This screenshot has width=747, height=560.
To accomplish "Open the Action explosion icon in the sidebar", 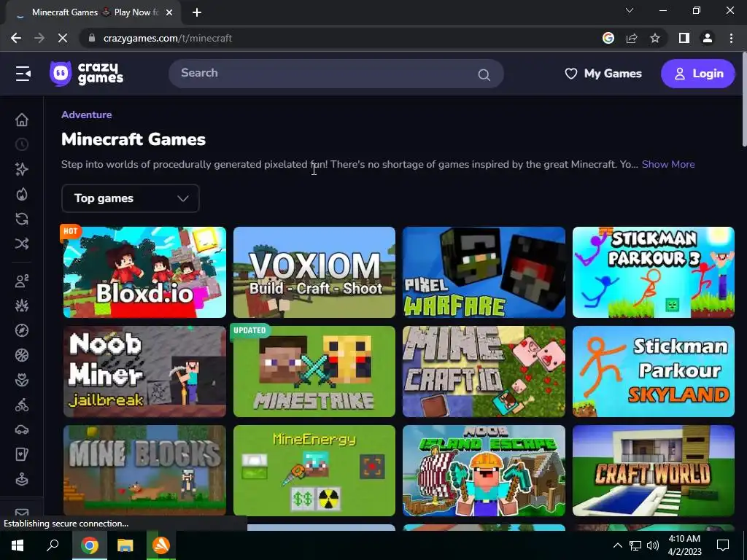I will 22,306.
